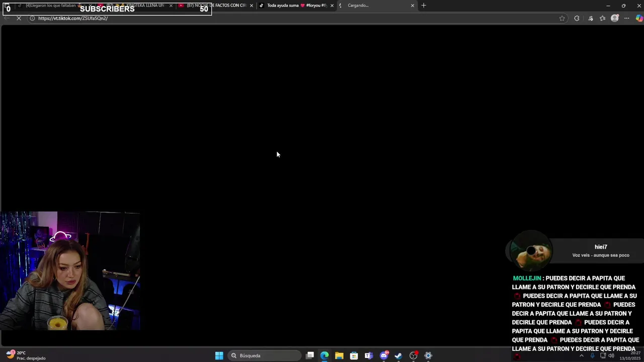
Task: Open the clock showing 13/10/2025
Action: (x=629, y=355)
